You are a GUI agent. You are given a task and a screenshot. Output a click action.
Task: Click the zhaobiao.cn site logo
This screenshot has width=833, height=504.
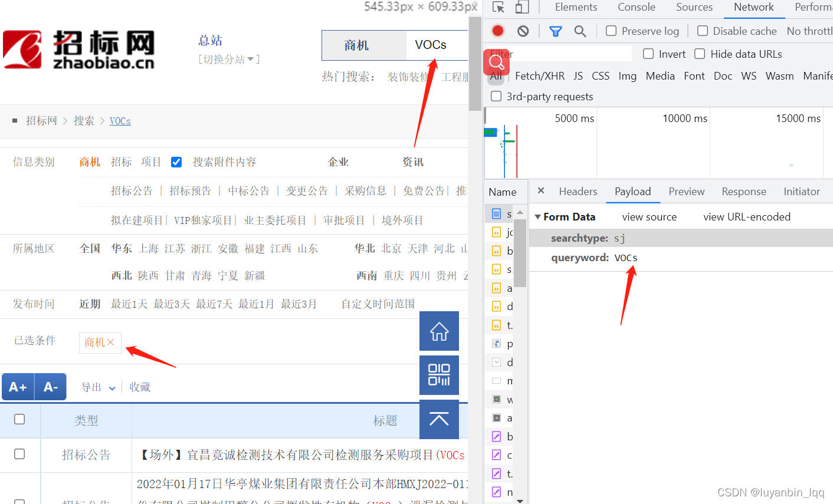(78, 50)
